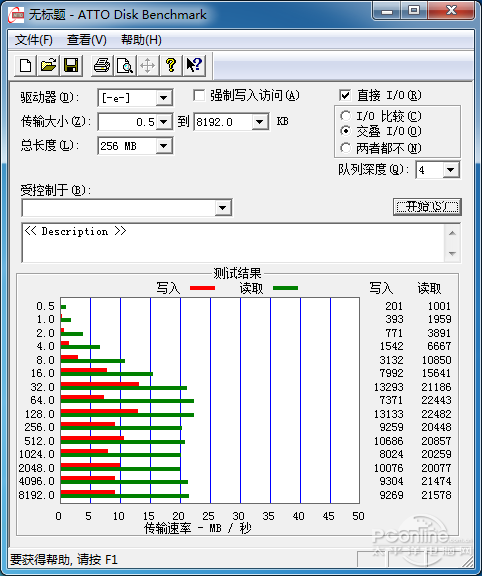482x576 pixels.
Task: Click up arrow of Description scrollbar
Action: (x=452, y=233)
